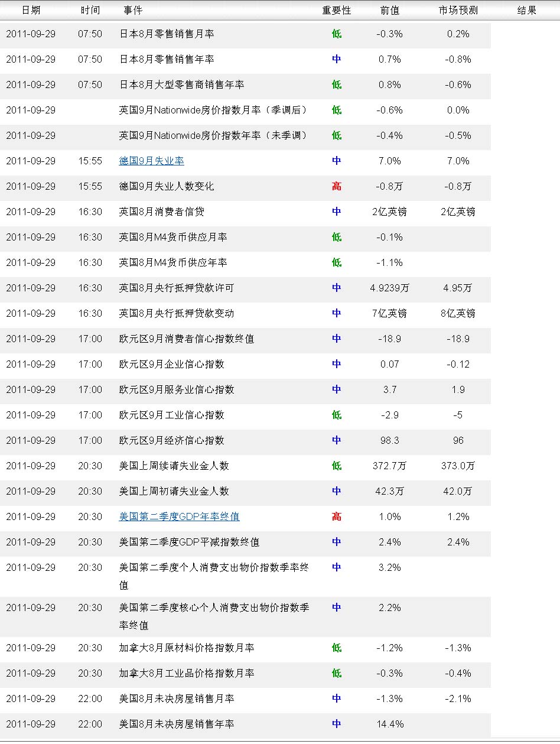Select the 美国上周初请失业金人数 event
This screenshot has width=560, height=744.
point(174,491)
